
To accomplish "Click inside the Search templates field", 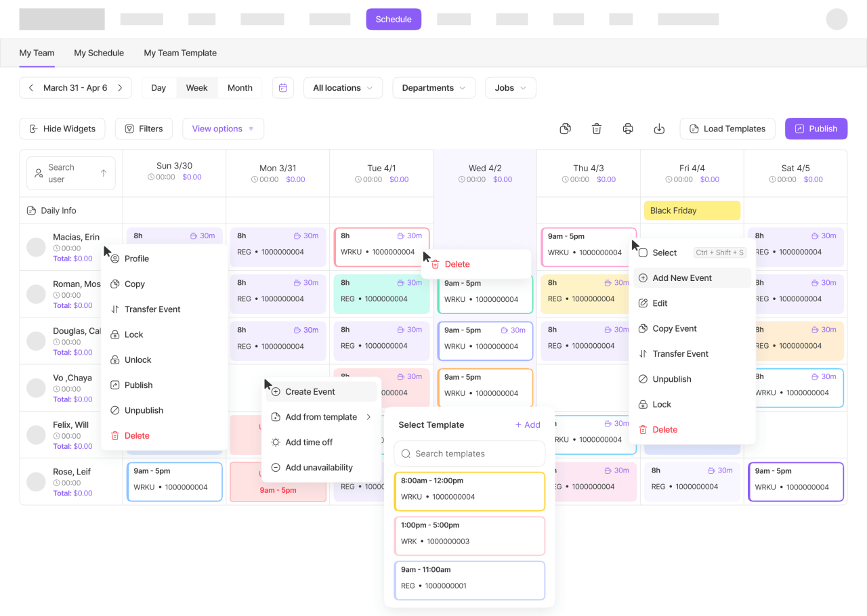I will coord(469,454).
